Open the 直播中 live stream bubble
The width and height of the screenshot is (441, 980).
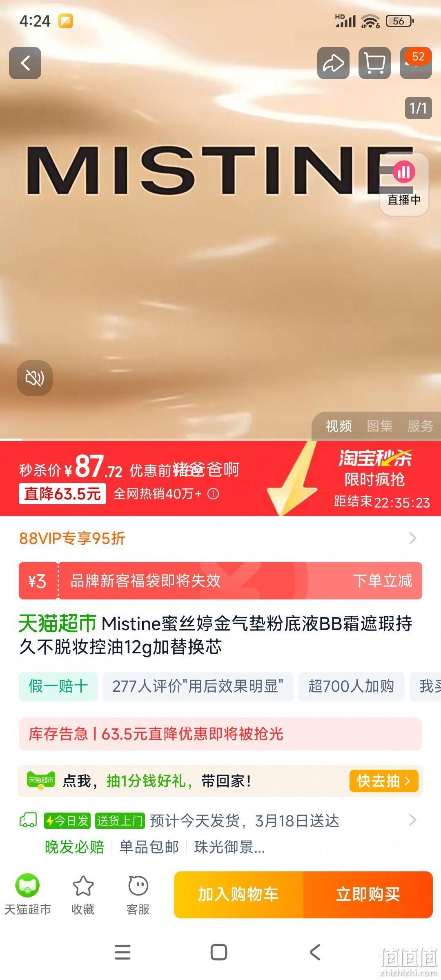[404, 184]
